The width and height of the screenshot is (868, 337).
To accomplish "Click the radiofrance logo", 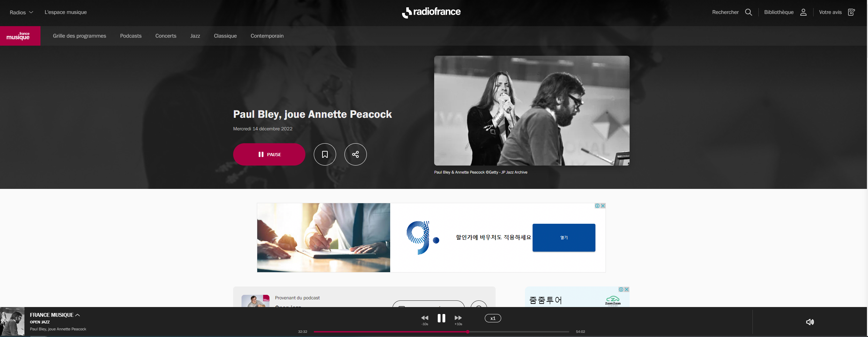I will pos(431,12).
